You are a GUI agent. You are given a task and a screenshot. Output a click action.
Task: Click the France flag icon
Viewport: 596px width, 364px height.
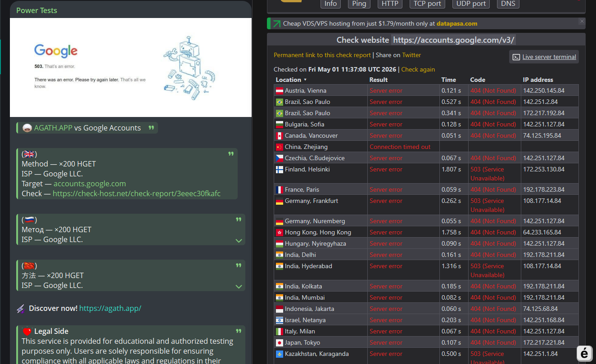pos(280,189)
